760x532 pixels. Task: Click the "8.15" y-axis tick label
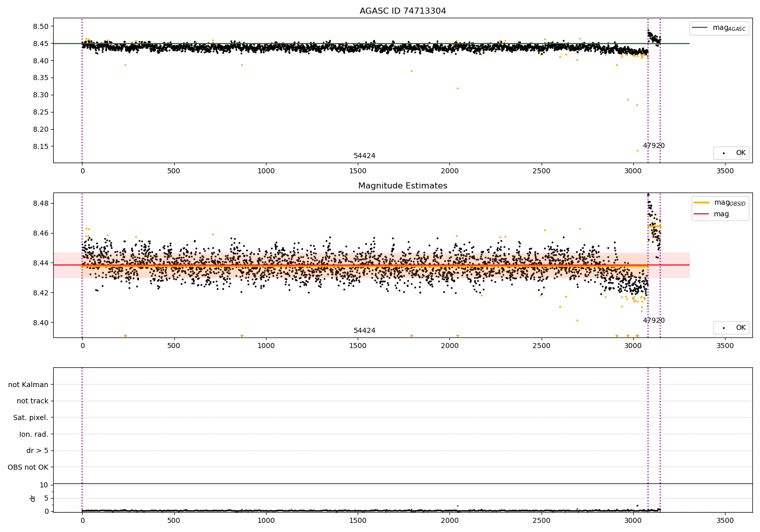41,146
